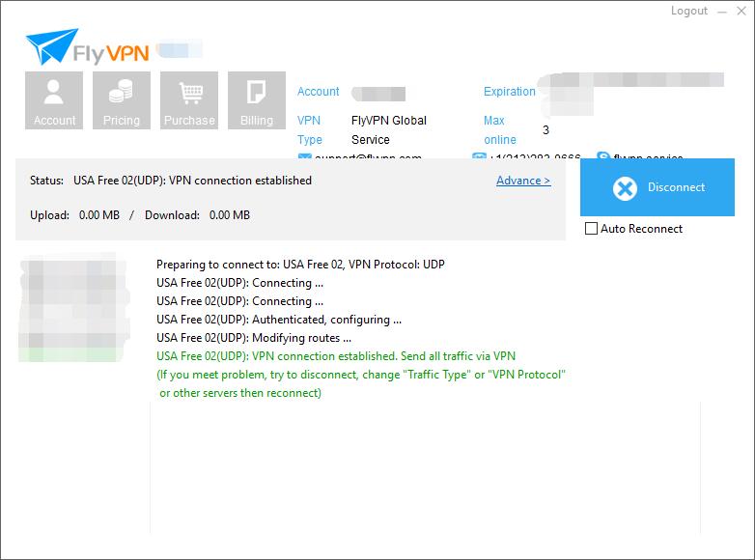755x560 pixels.
Task: Select the 'Modifying routes ...' log line
Action: click(x=254, y=338)
